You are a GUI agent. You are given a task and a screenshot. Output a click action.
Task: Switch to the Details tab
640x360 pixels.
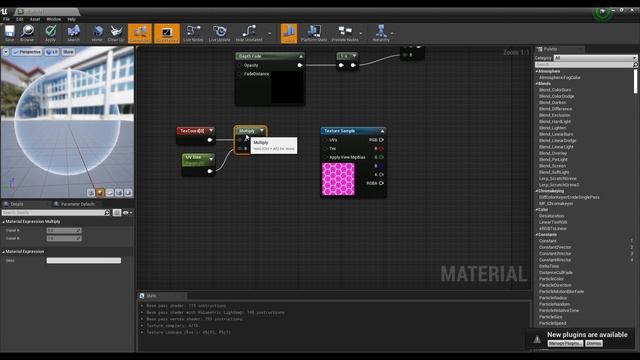click(x=17, y=204)
